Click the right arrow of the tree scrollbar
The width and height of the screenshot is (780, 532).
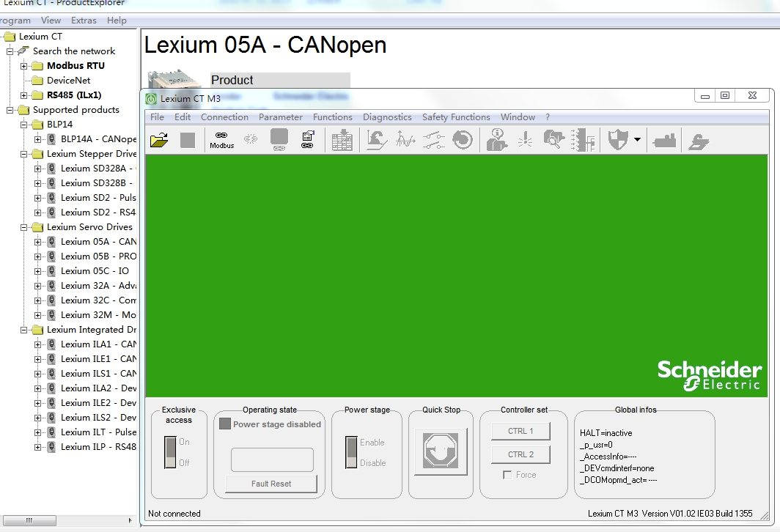pos(130,520)
